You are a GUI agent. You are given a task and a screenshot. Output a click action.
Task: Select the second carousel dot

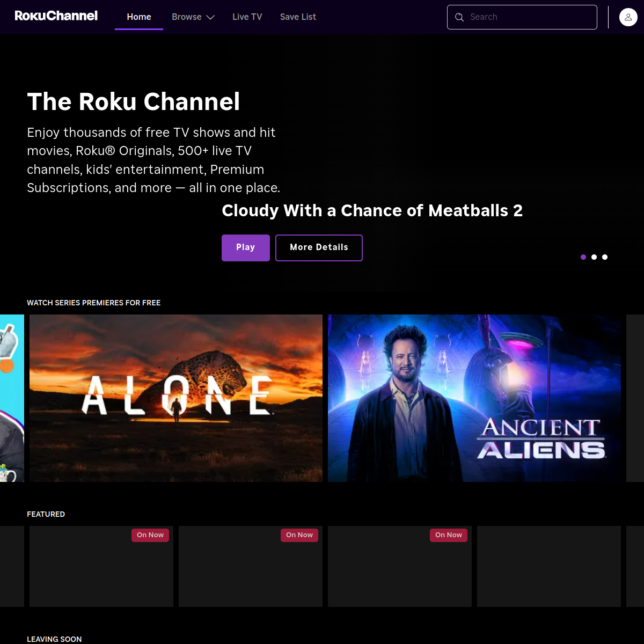[x=594, y=257]
